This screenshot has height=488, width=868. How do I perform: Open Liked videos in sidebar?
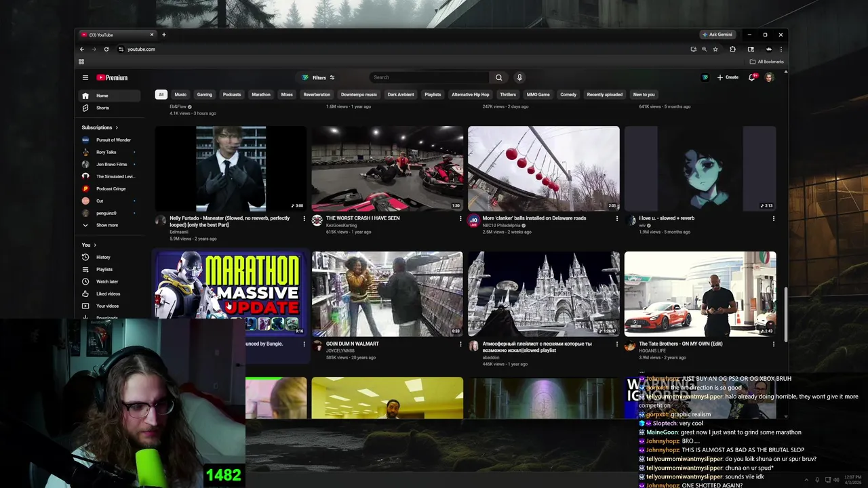tap(108, 293)
